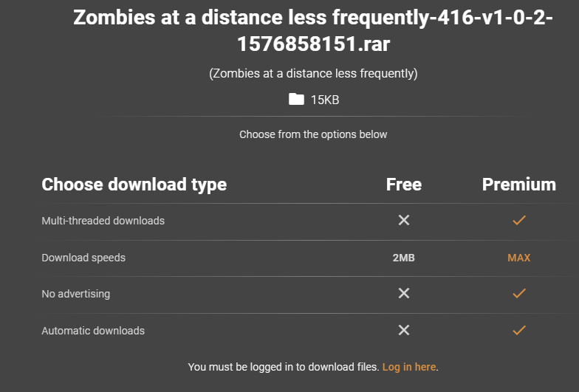This screenshot has width=579, height=392.
Task: Click the 'Multi-threaded downloads' row label
Action: click(x=103, y=221)
